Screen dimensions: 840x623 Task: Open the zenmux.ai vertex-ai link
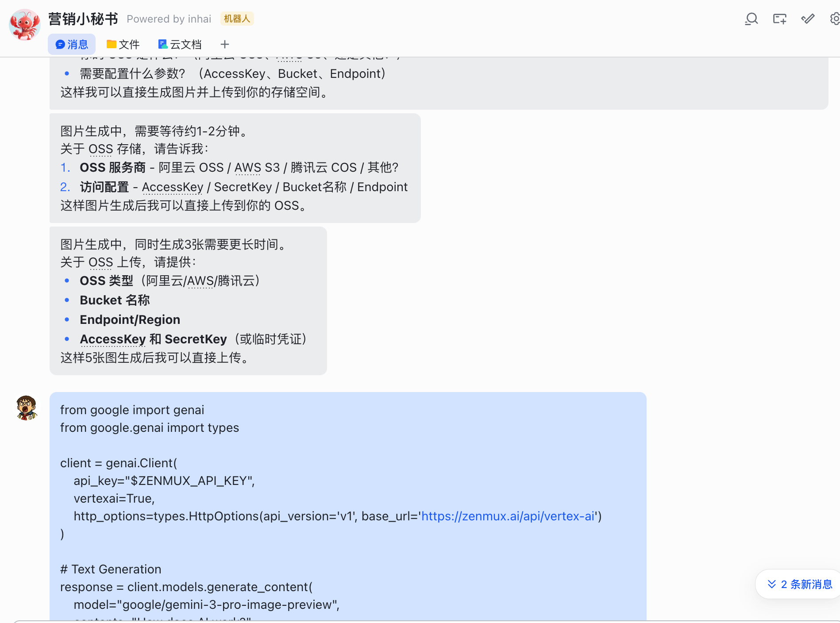pos(508,516)
